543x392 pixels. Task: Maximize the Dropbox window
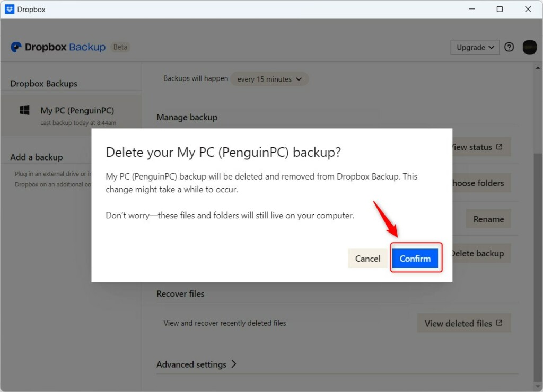click(x=500, y=9)
